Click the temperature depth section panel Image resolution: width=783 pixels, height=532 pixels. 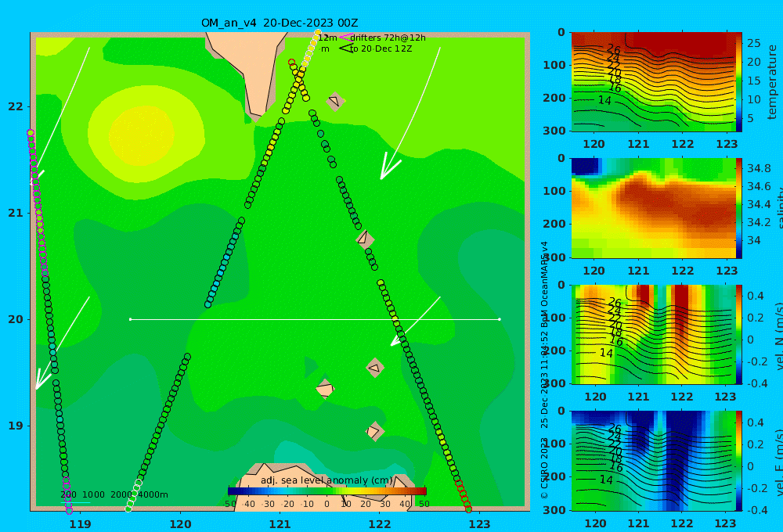click(653, 82)
